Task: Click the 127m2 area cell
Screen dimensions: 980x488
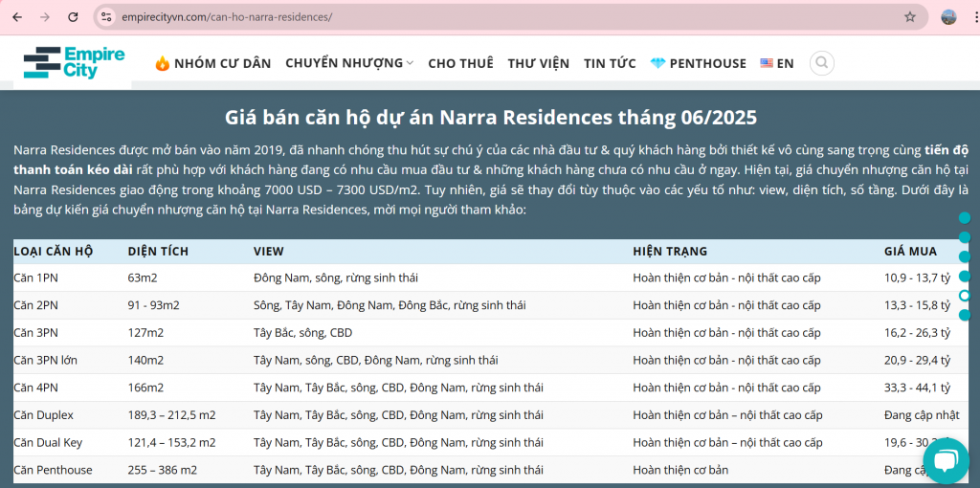Action: 145,333
